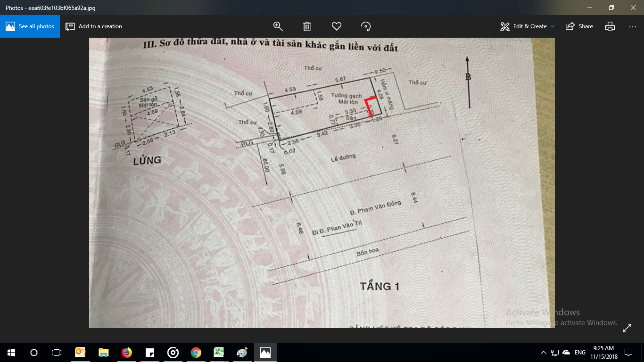The image size is (644, 362).
Task: Switch ENG input language indicator
Action: coord(580,353)
